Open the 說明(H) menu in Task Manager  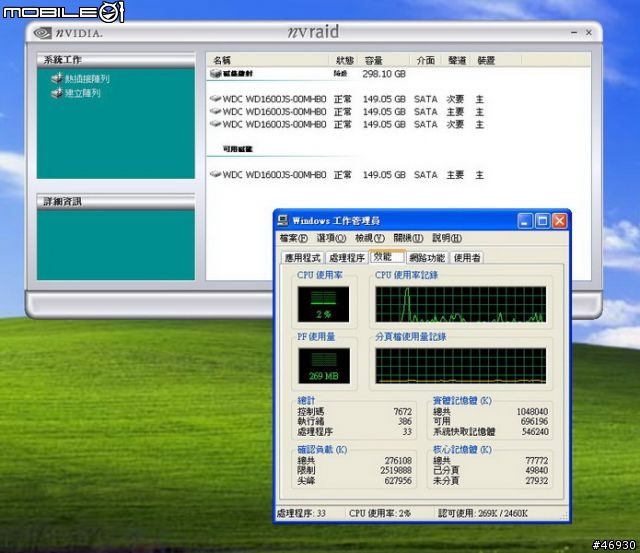click(x=447, y=238)
